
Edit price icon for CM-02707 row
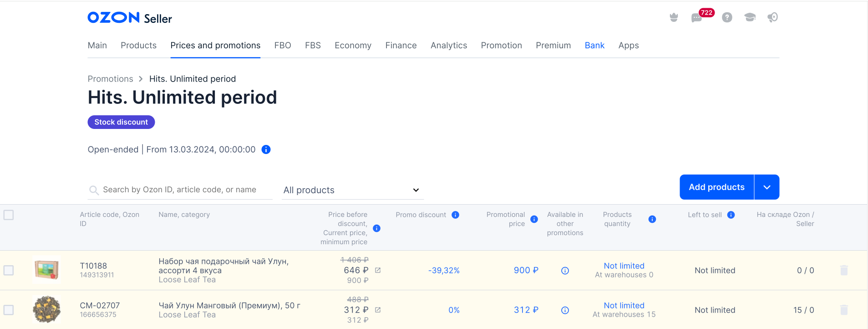(378, 310)
